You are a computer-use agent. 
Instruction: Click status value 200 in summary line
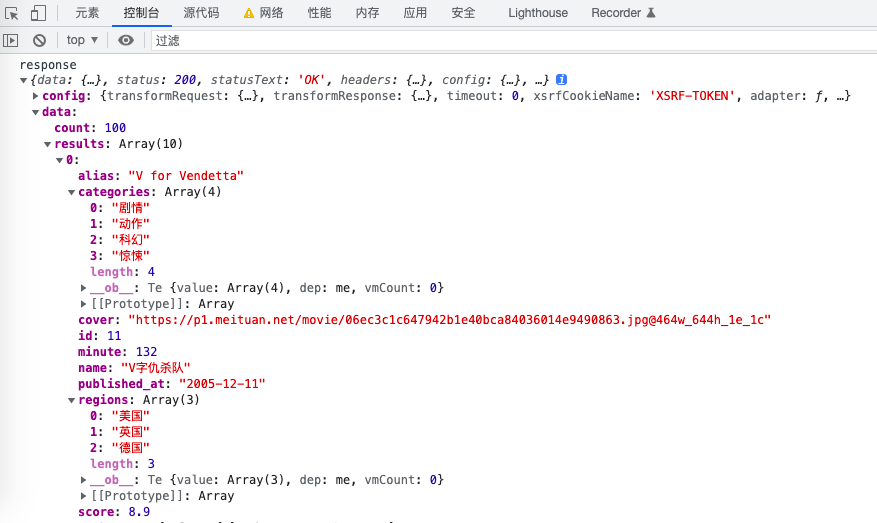click(185, 80)
